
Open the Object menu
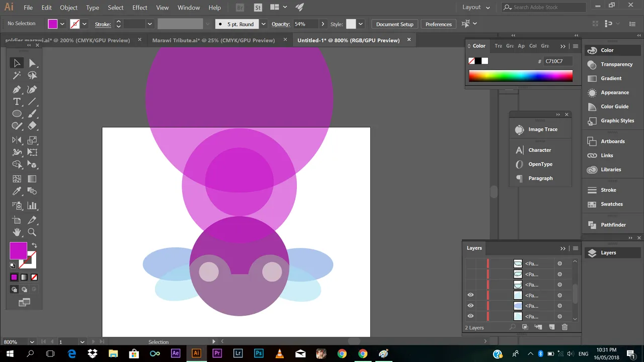(x=69, y=8)
